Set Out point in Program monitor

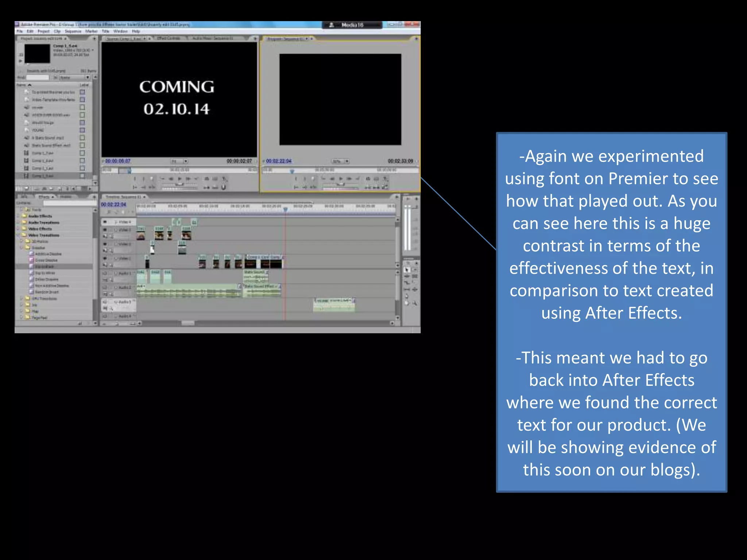pos(305,179)
